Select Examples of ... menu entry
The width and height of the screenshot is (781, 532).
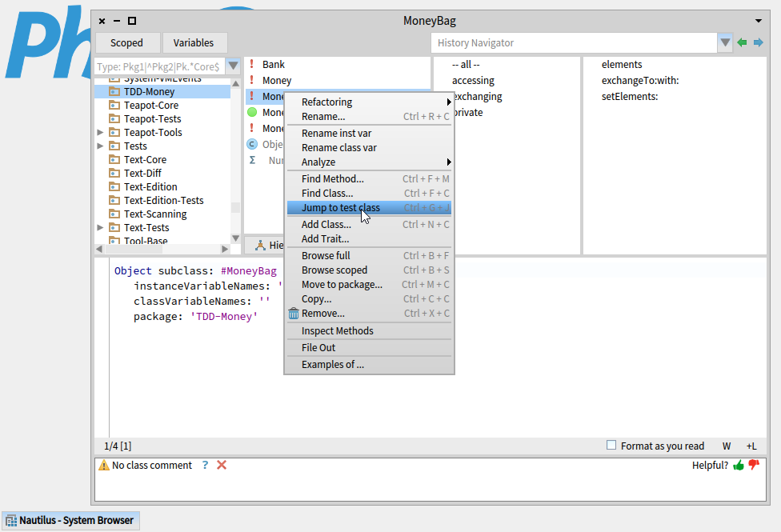(369, 365)
